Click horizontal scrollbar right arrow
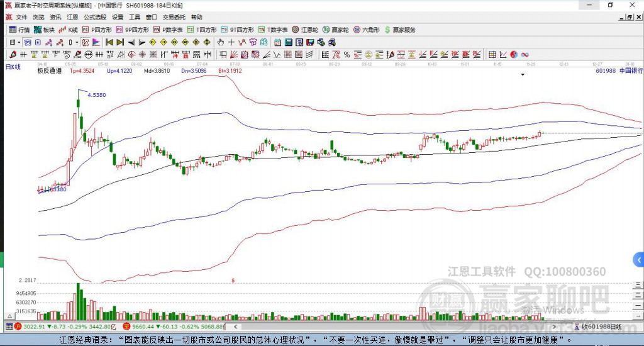Screen dimensions: 644x346 (x=554, y=326)
